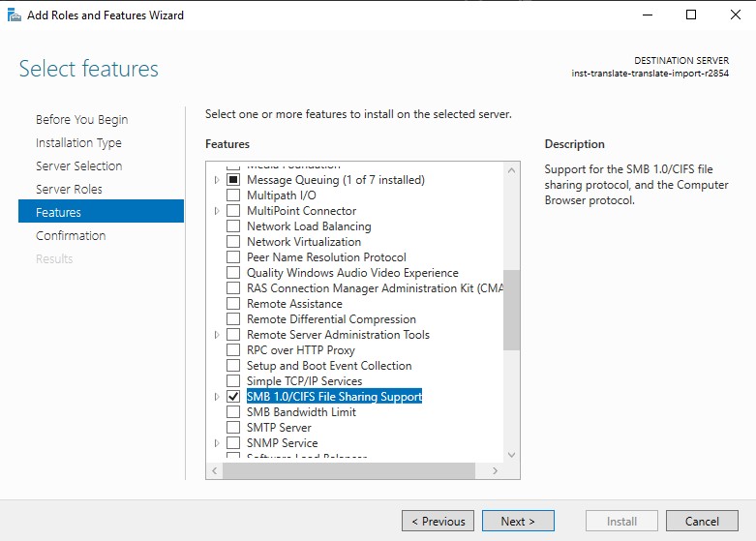This screenshot has width=756, height=541.
Task: Click the wizard icon in title bar
Action: [x=12, y=15]
